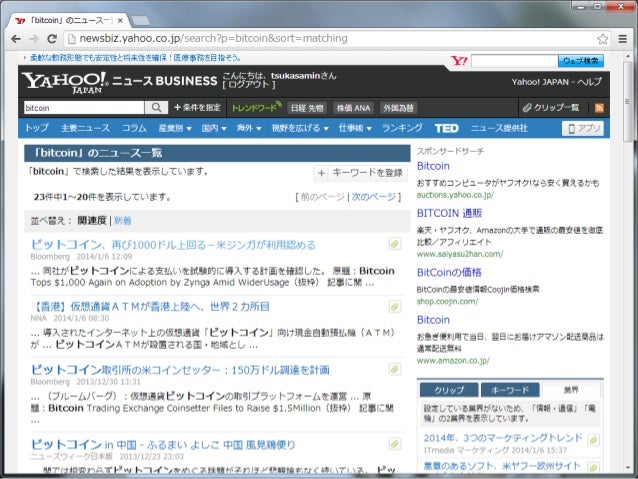Focus the news search field containing bitcoin
This screenshot has height=479, width=638.
point(84,108)
